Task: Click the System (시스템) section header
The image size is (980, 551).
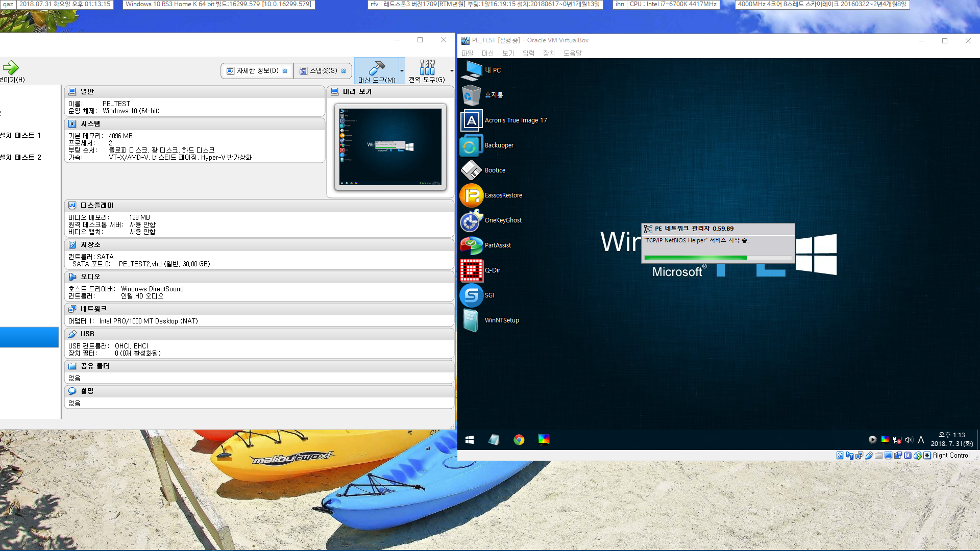Action: (194, 123)
